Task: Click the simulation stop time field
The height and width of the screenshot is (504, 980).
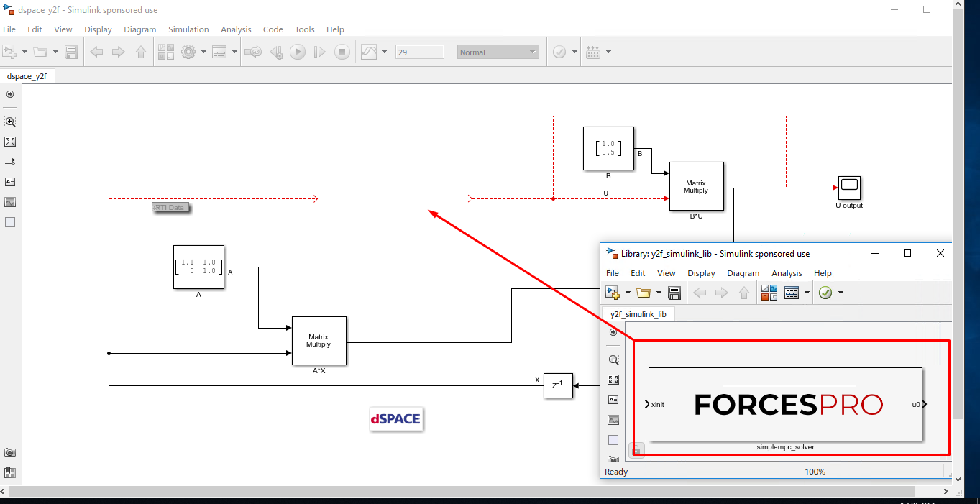Action: click(419, 52)
